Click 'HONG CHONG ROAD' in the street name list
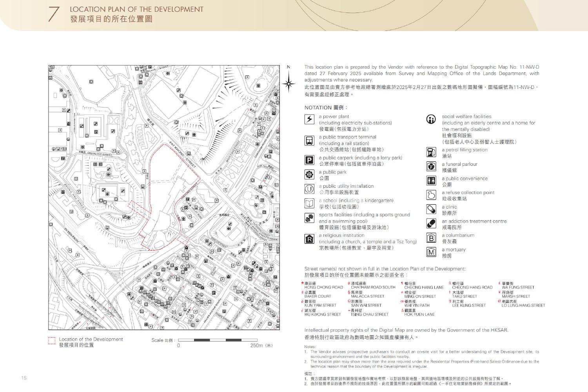 [324, 287]
